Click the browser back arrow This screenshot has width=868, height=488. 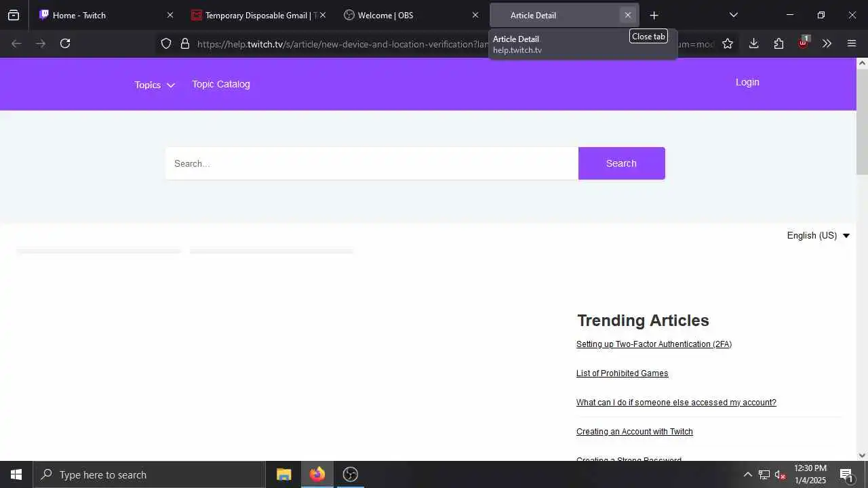pyautogui.click(x=16, y=43)
